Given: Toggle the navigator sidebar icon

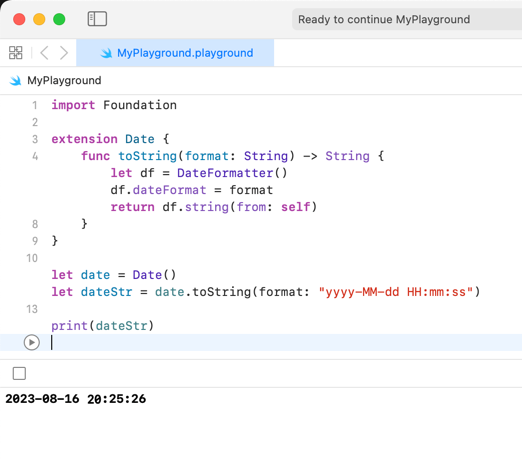Looking at the screenshot, I should (97, 19).
